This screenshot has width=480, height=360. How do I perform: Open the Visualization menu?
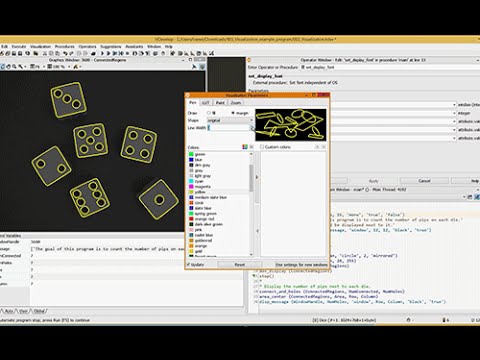point(40,47)
